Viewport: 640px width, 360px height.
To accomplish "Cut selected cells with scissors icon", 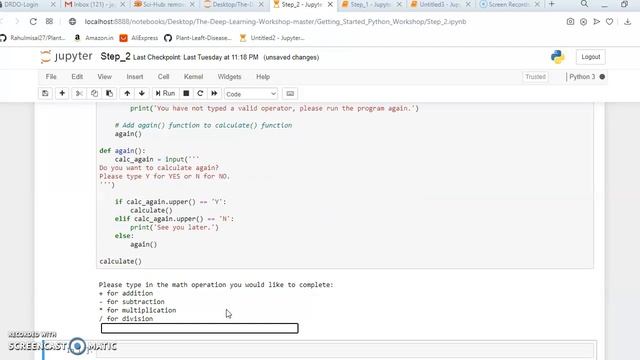I will 79,93.
